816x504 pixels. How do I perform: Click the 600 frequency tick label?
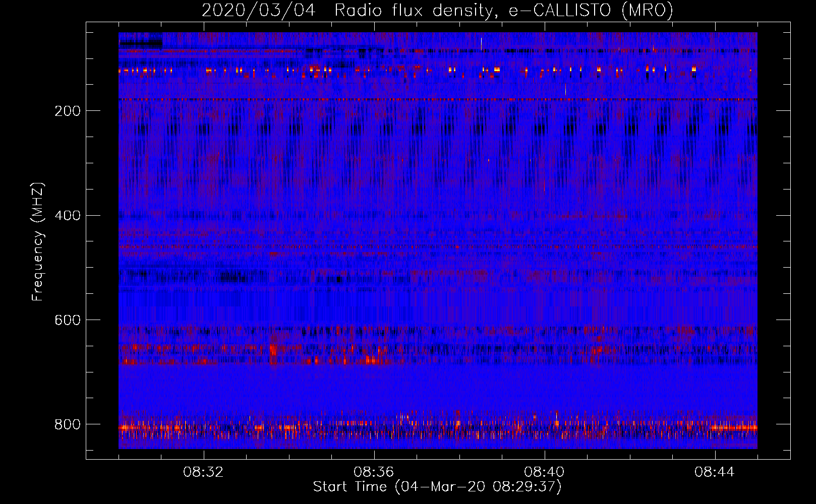(68, 321)
